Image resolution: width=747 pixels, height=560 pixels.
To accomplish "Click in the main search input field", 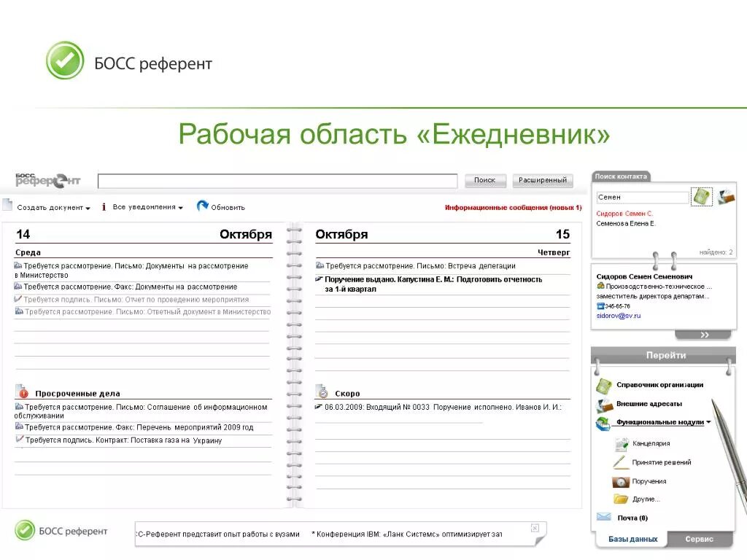I will pyautogui.click(x=277, y=181).
